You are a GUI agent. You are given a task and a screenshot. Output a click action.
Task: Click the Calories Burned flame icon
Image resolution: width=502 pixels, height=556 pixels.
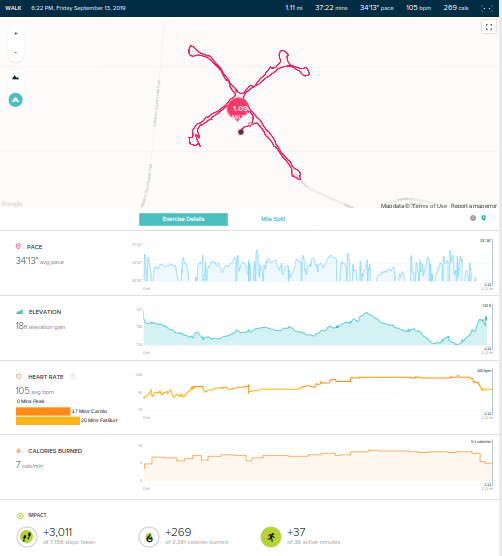coord(18,451)
